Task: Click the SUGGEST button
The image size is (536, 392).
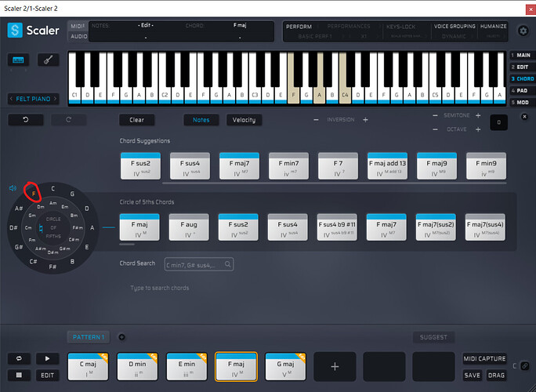Action: pyautogui.click(x=433, y=337)
